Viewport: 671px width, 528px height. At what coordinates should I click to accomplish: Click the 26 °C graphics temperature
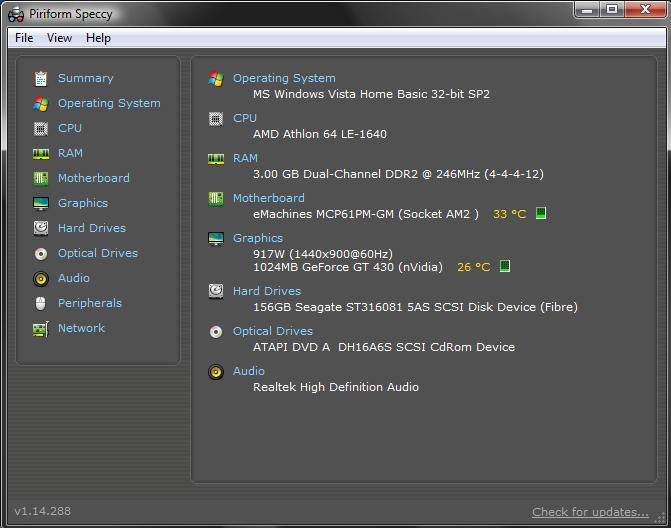pyautogui.click(x=474, y=267)
